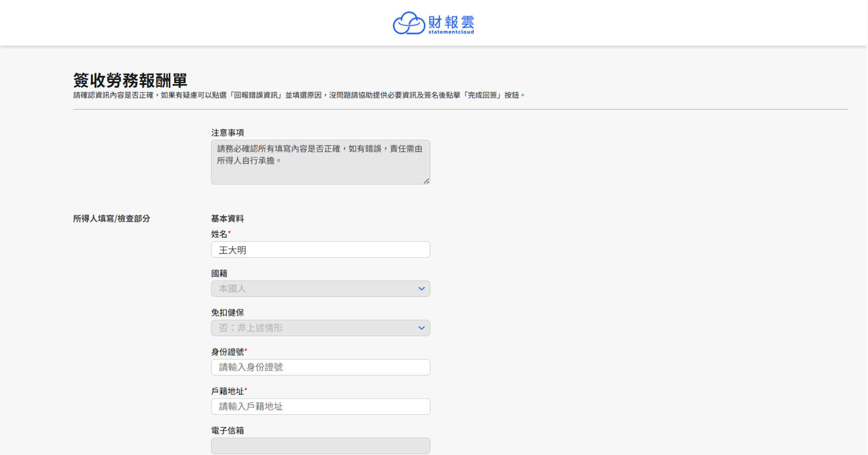This screenshot has height=455, width=868.
Task: Click the 財報雲 statementcloud logo
Action: tap(434, 23)
